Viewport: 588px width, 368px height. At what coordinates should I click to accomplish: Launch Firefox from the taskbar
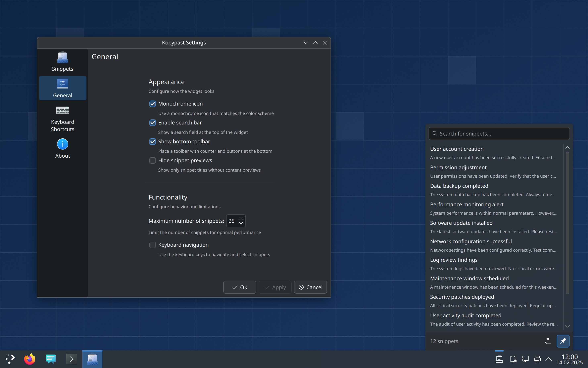(30, 359)
